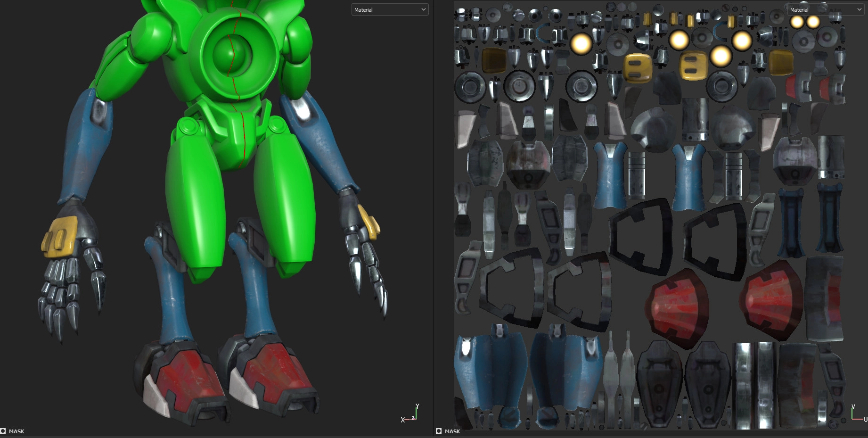
Task: Open the 3D viewport Material dropdown
Action: (x=389, y=9)
